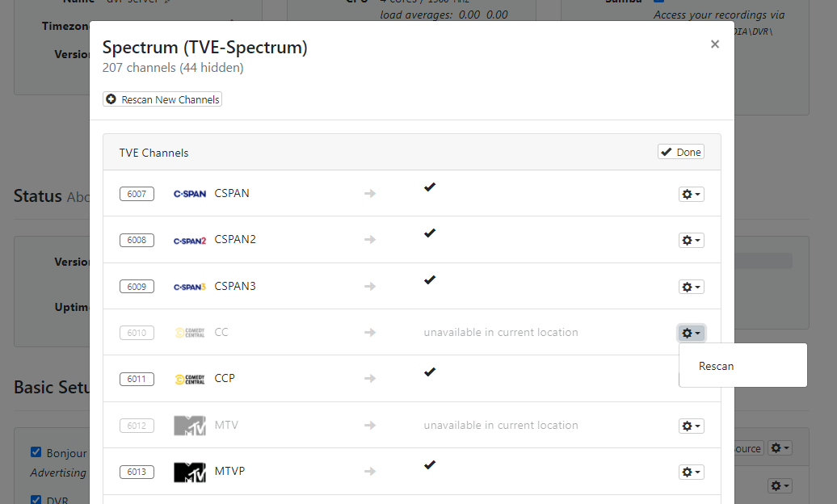Select Rescan from the dropdown menu
This screenshot has height=504, width=837.
717,366
